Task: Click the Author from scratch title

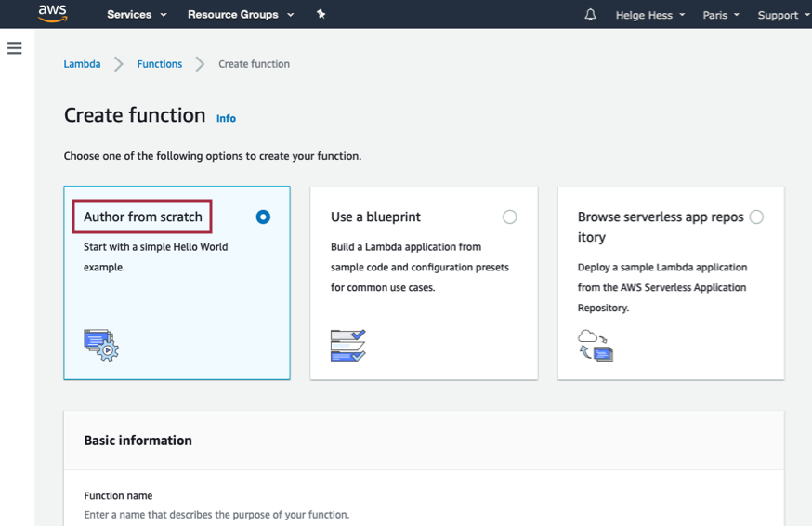Action: [143, 217]
